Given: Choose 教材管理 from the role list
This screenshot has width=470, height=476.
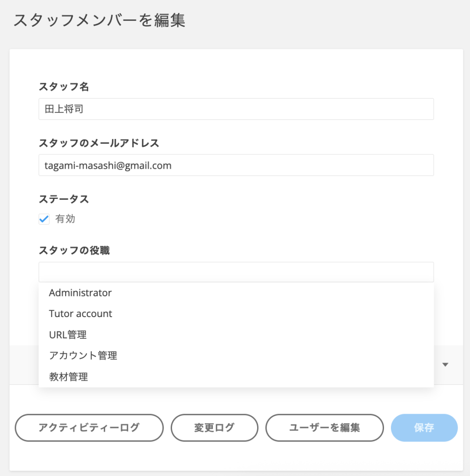Looking at the screenshot, I should coord(68,377).
